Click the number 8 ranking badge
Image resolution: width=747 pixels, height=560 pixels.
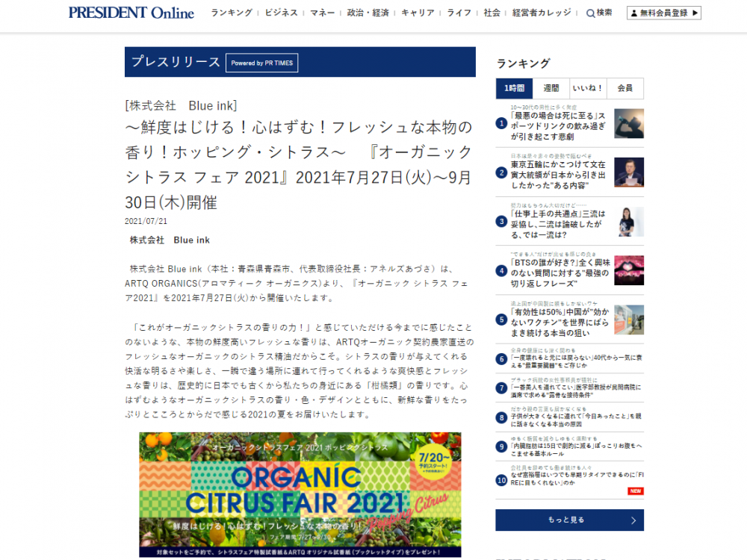pyautogui.click(x=501, y=417)
